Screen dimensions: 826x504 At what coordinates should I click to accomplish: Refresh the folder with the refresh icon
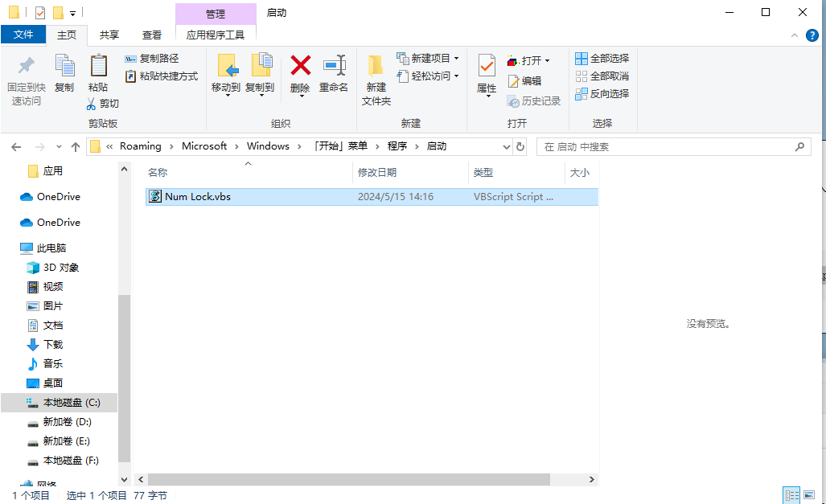(x=518, y=145)
